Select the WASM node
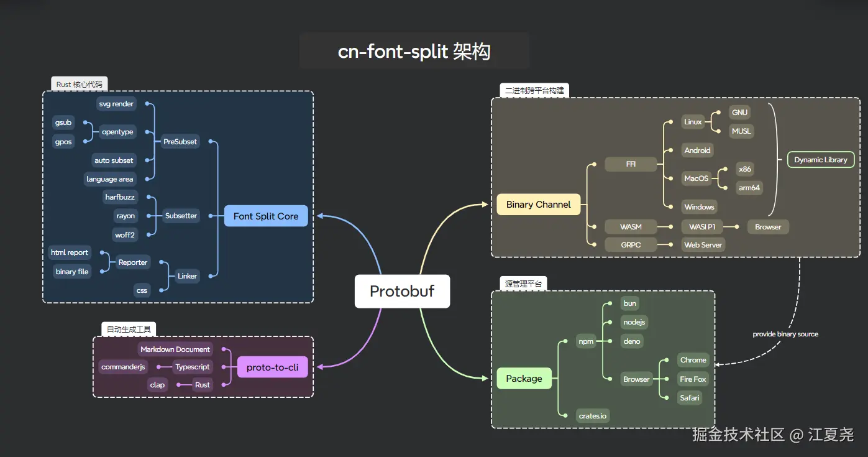 (631, 227)
